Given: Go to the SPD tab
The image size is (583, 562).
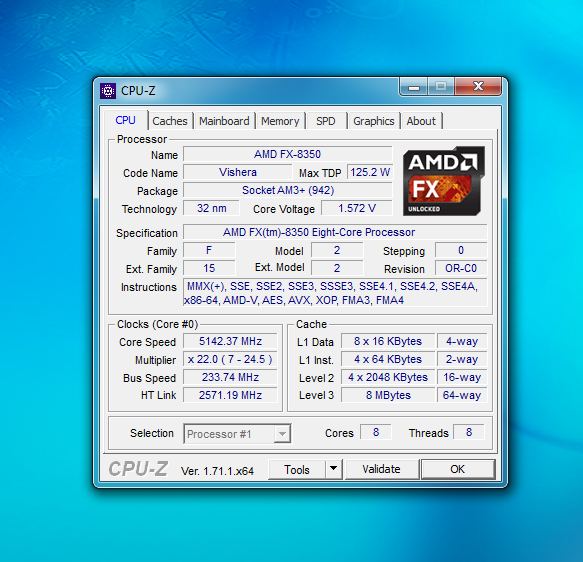Looking at the screenshot, I should tap(326, 121).
